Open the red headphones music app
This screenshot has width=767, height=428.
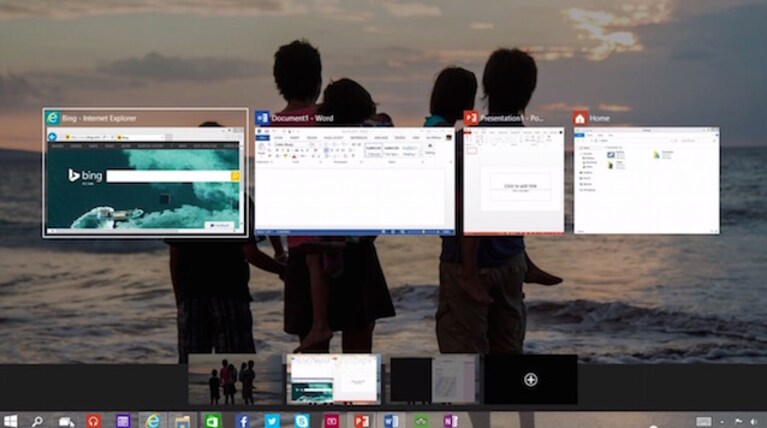93,421
